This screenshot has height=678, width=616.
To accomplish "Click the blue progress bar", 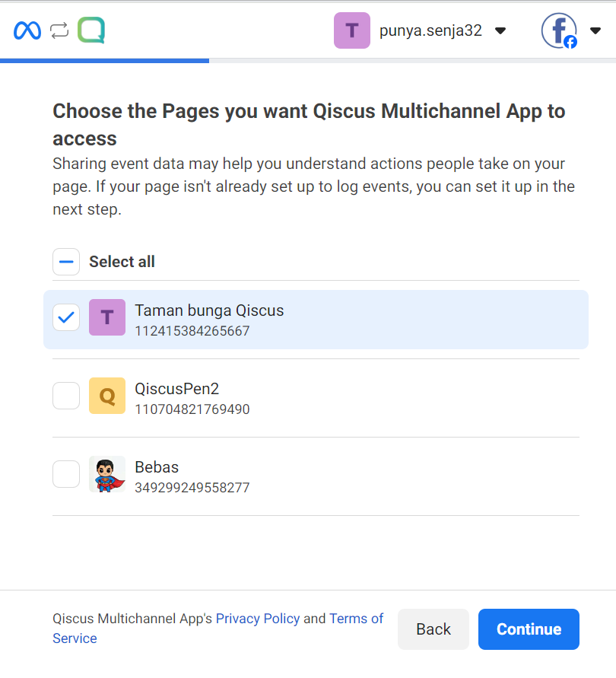I will coord(105,61).
